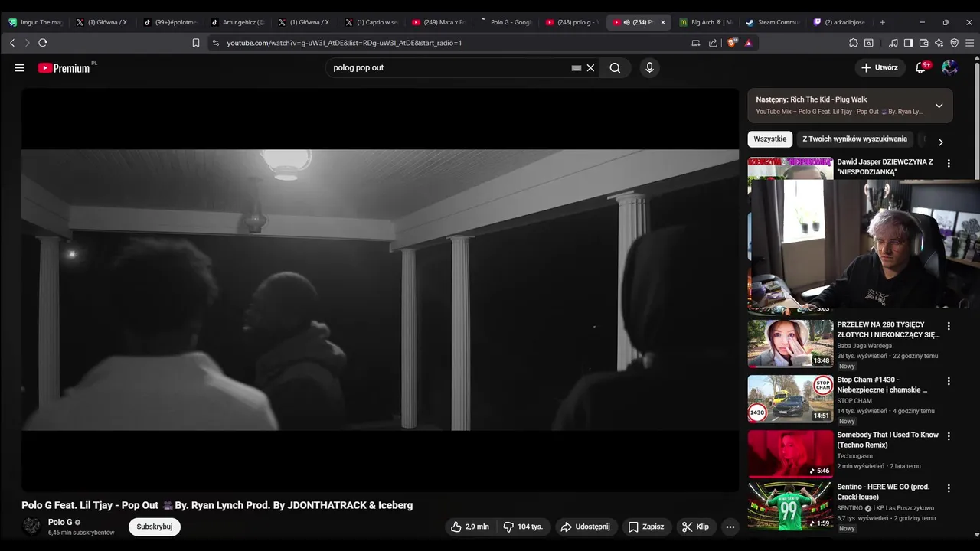This screenshot has width=980, height=551.
Task: Go back one page in the browser
Action: click(12, 43)
